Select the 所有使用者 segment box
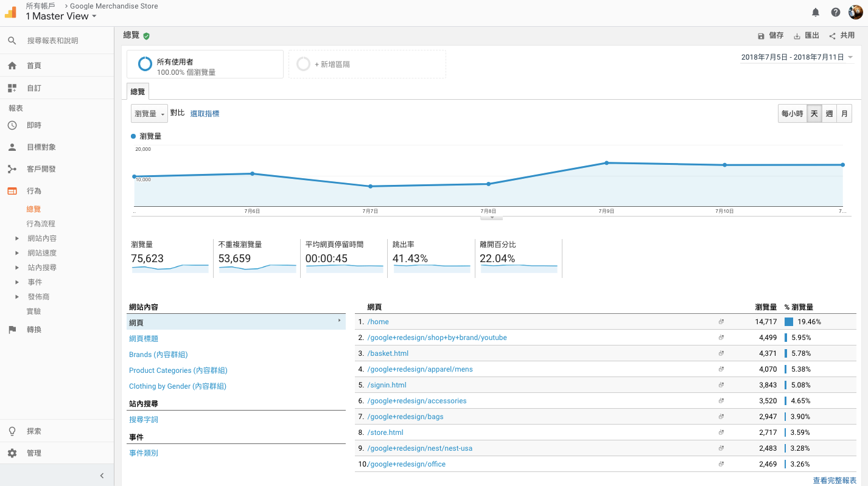 205,64
